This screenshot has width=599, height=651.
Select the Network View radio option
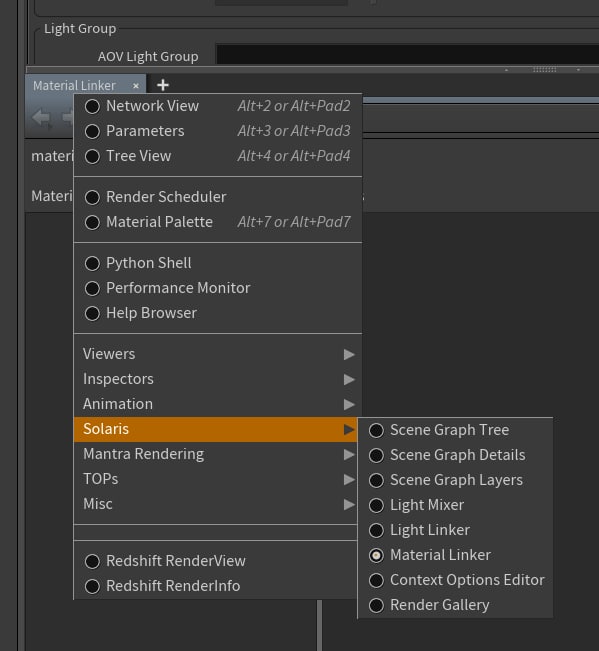click(218, 106)
